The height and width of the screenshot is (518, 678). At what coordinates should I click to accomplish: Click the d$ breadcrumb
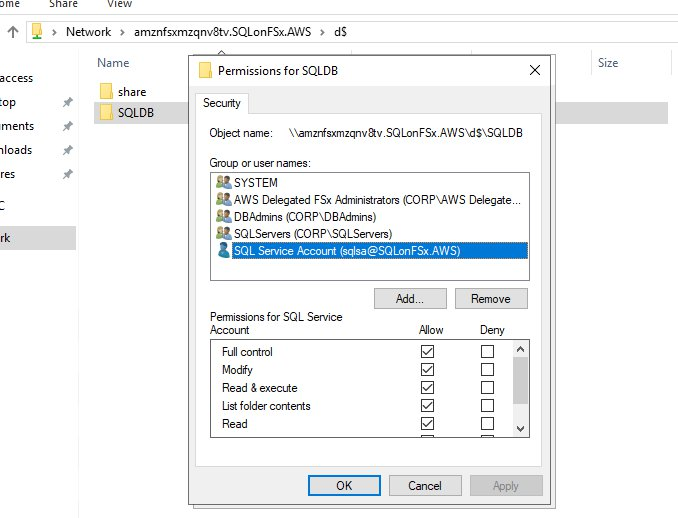click(x=340, y=32)
